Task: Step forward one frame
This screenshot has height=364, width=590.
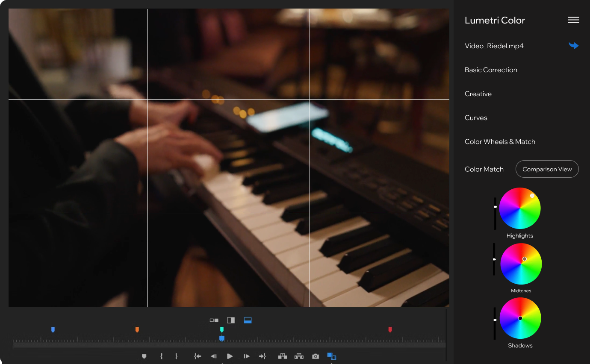Action: [x=247, y=356]
